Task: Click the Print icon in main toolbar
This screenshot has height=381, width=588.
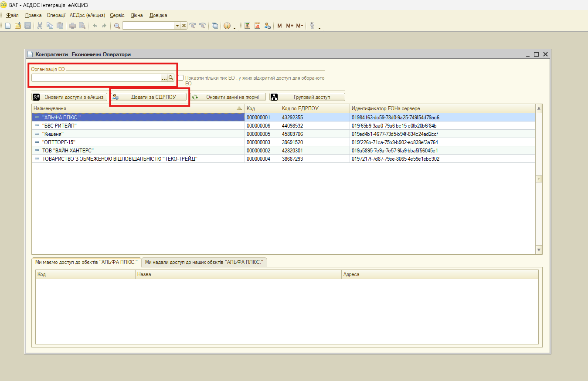Action: click(72, 26)
